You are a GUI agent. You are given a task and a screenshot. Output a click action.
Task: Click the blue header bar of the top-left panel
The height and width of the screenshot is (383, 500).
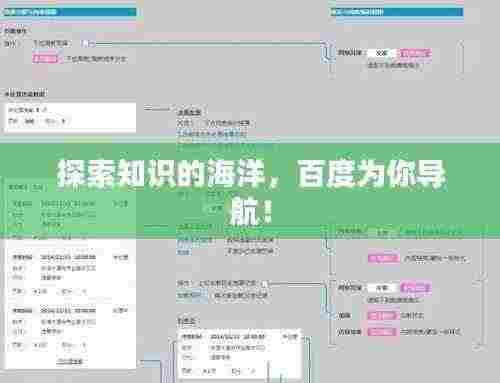pos(69,12)
